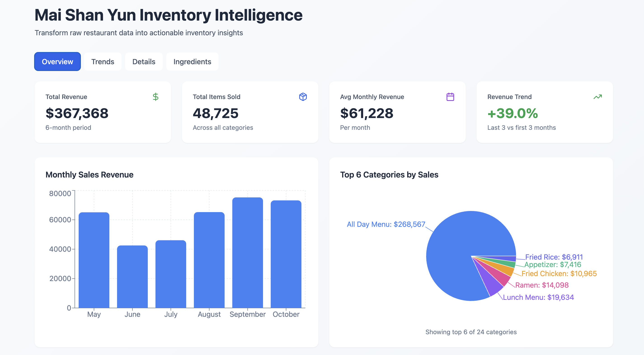Click the active Overview tab
Image resolution: width=644 pixels, height=355 pixels.
click(x=57, y=62)
